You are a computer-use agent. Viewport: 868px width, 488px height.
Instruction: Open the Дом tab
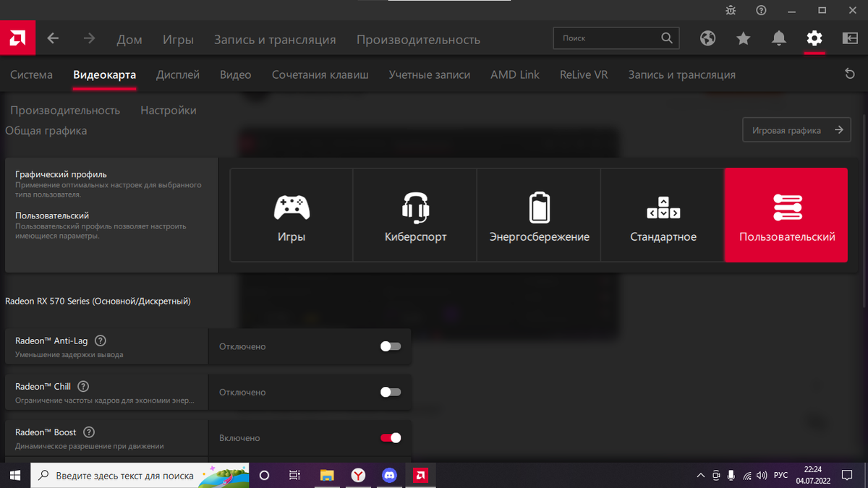(129, 40)
